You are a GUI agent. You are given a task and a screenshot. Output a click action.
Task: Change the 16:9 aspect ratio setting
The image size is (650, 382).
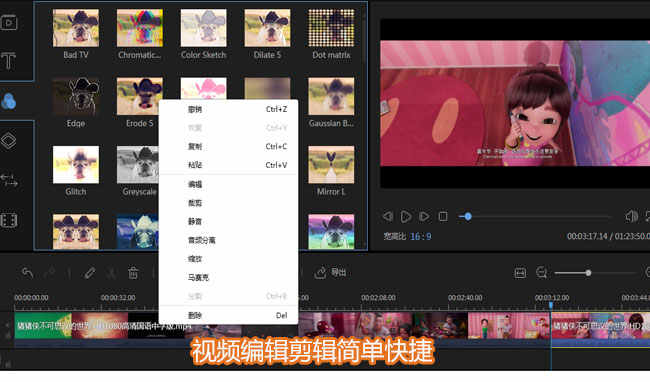pos(421,236)
